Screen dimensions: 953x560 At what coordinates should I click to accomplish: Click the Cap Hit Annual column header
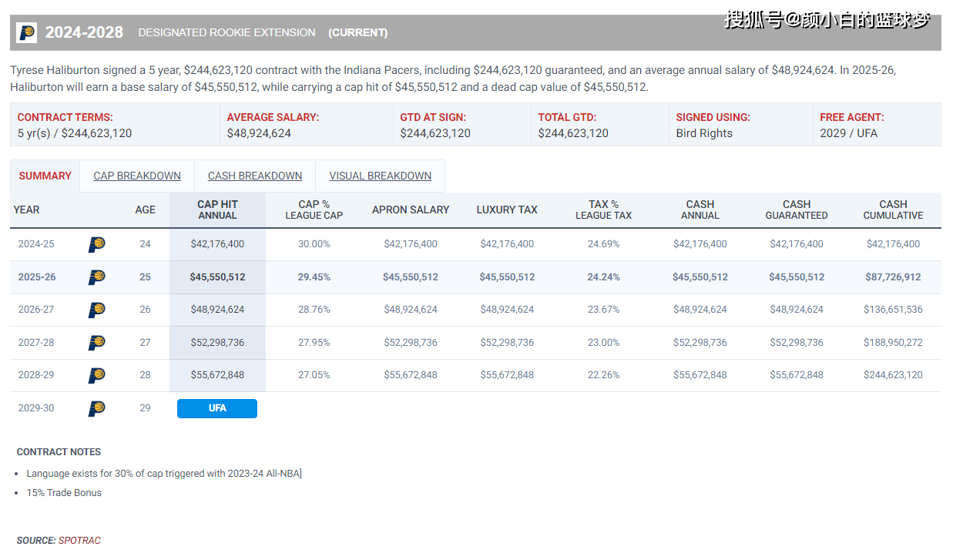pyautogui.click(x=217, y=210)
